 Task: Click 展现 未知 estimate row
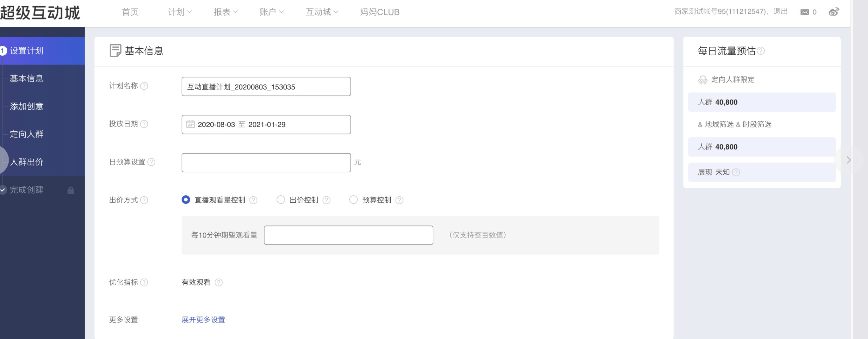click(x=761, y=172)
